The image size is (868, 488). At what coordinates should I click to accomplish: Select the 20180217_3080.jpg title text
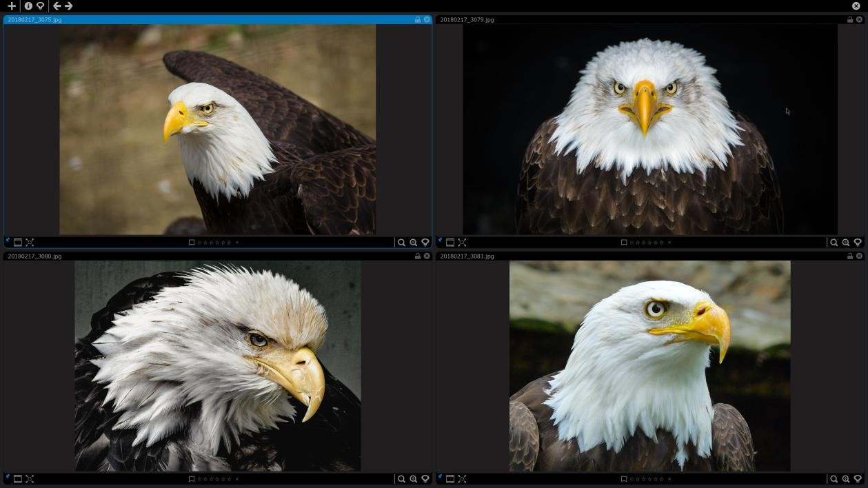click(34, 256)
